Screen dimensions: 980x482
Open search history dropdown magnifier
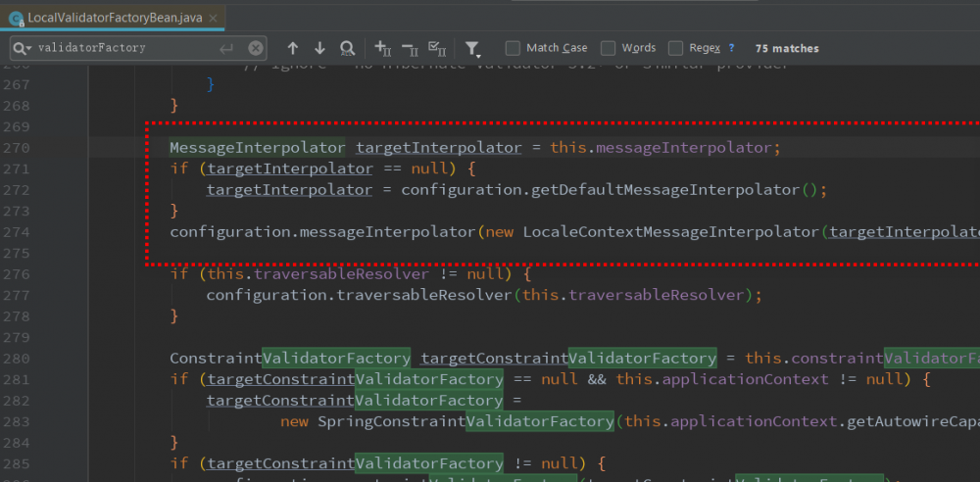click(21, 48)
